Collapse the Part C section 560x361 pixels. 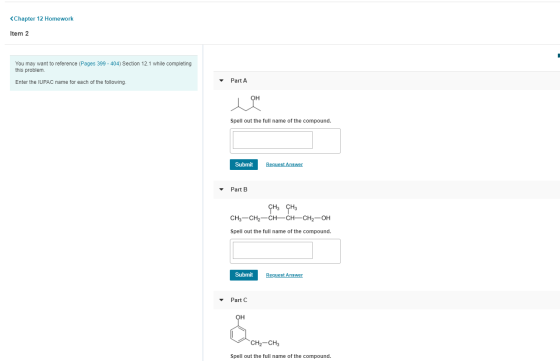[x=221, y=300]
